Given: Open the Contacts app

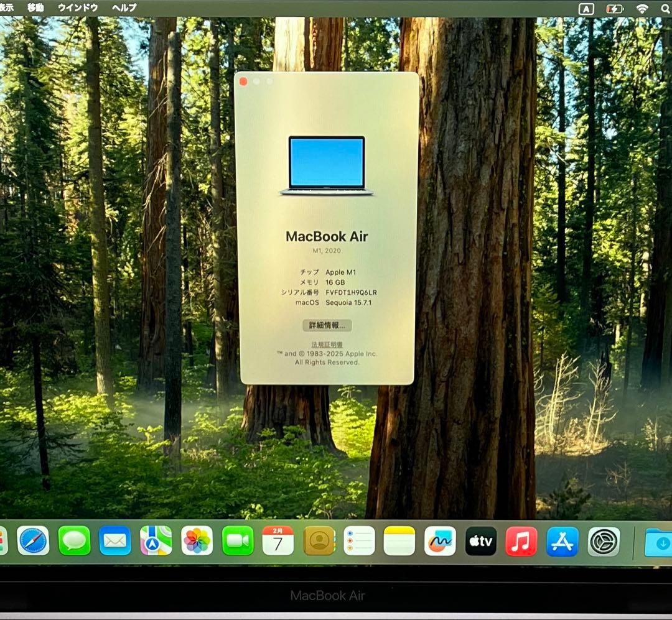Looking at the screenshot, I should 319,542.
